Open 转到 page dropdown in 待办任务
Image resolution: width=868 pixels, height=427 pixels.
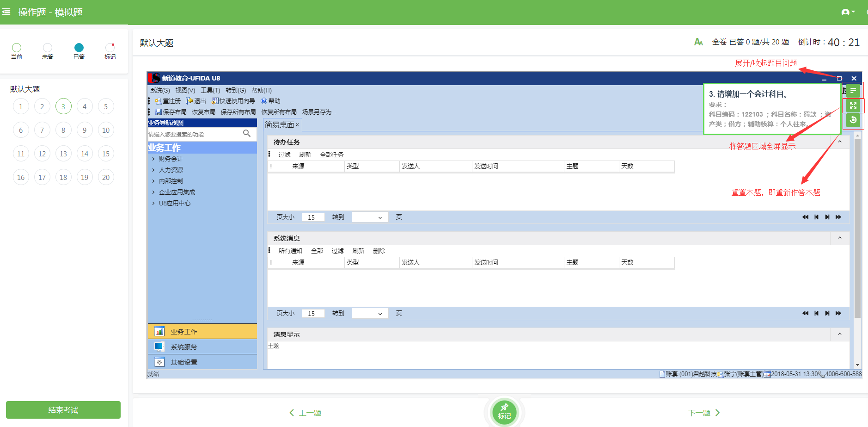click(x=370, y=217)
